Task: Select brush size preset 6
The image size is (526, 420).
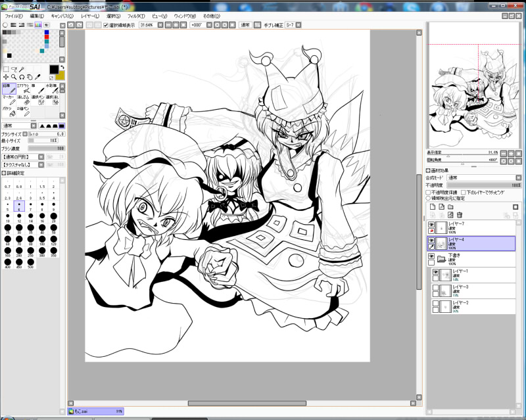Action: [x=19, y=206]
